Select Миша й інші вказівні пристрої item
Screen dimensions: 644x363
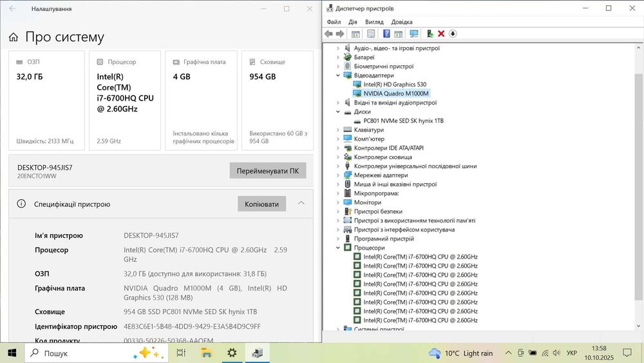coord(395,184)
